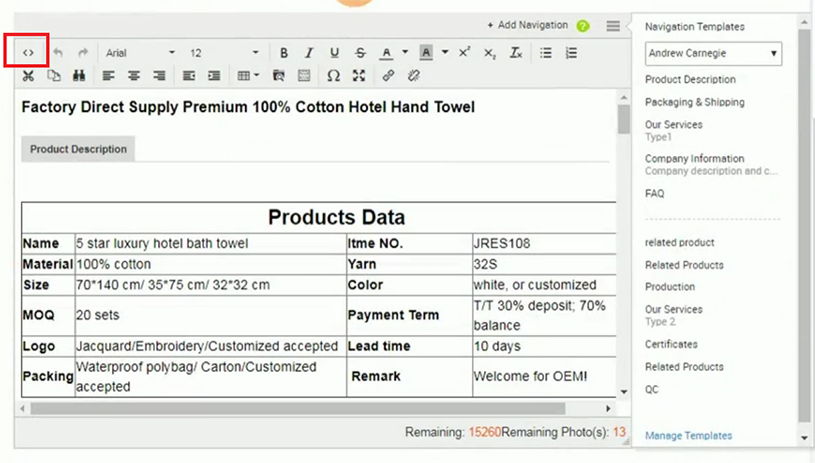Open the font size 12 dropdown
Image resolution: width=815 pixels, height=463 pixels.
224,53
